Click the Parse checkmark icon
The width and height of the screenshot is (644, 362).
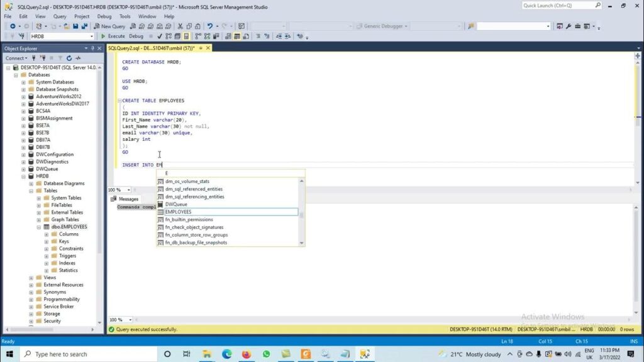pyautogui.click(x=160, y=36)
